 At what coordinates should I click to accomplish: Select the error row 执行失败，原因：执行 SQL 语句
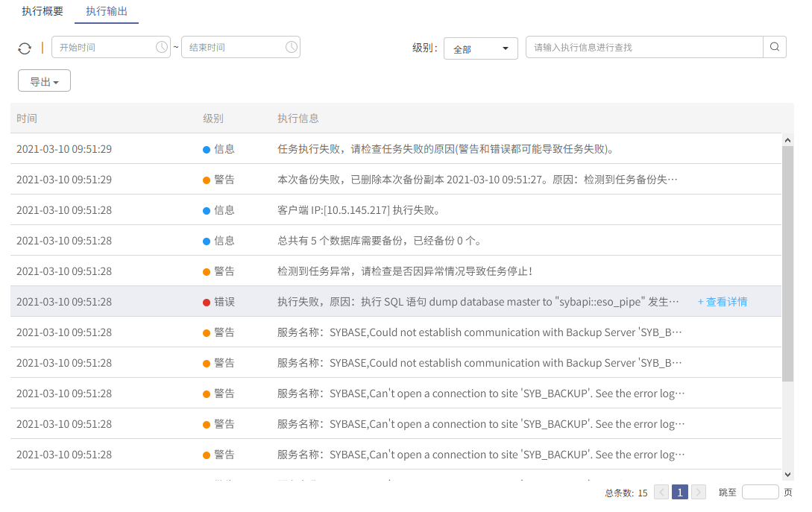(396, 302)
